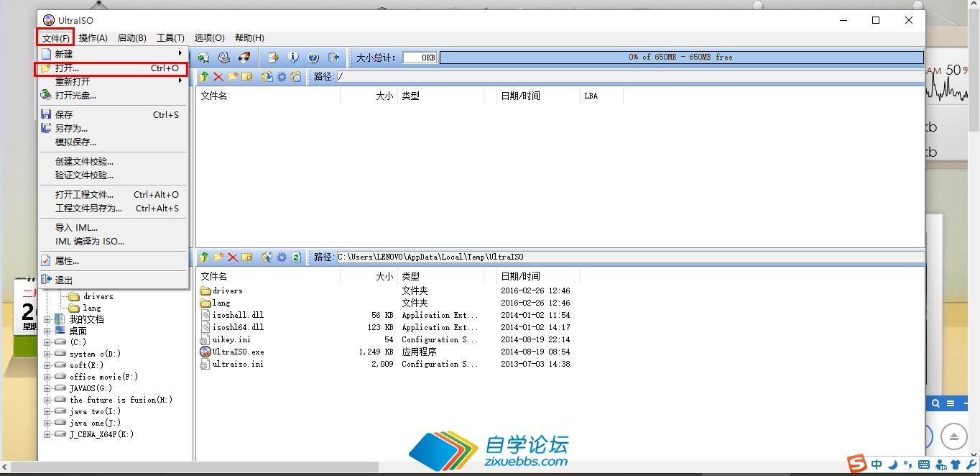
Task: Click gear properties icon in image pane toolbar
Action: [x=282, y=77]
